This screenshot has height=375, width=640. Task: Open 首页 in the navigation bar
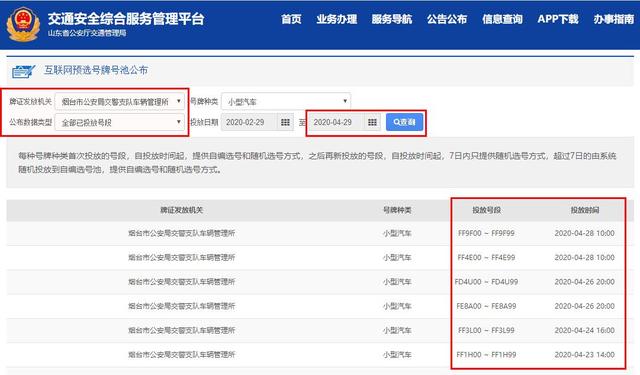291,19
